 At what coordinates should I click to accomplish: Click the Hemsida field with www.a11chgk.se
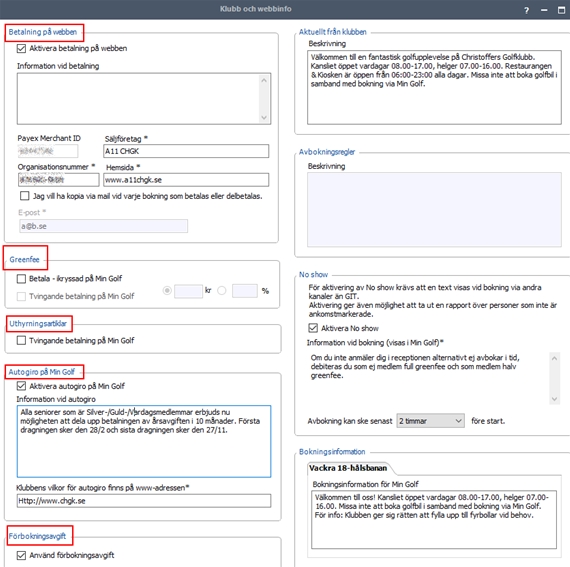point(186,180)
